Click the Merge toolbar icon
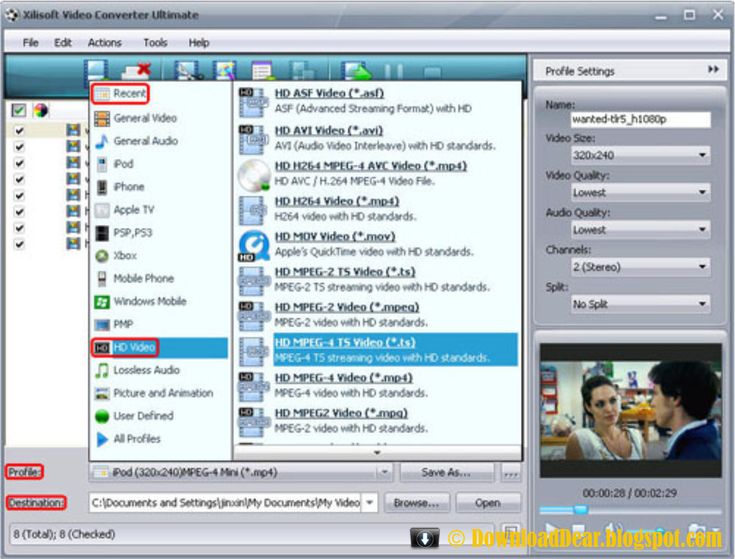 [x=301, y=70]
